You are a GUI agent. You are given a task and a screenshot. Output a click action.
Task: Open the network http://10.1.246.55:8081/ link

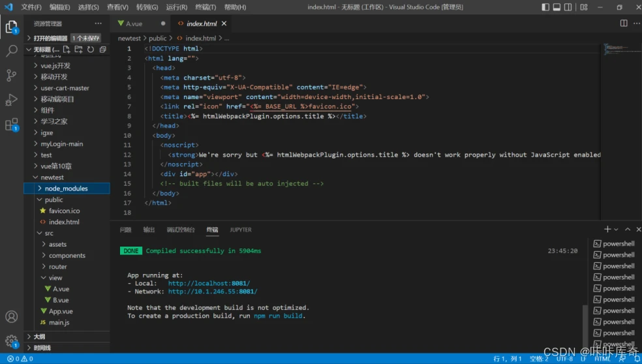coord(213,292)
